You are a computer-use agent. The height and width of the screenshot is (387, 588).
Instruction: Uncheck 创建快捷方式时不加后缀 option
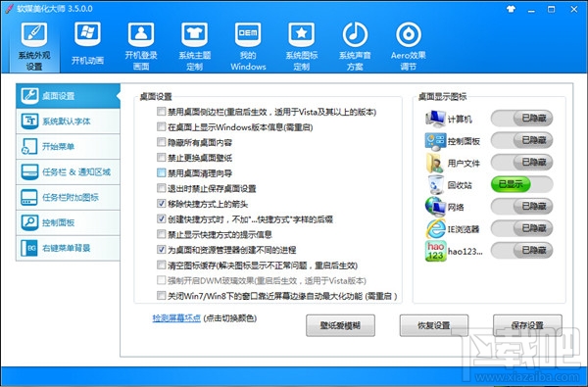[x=162, y=219]
